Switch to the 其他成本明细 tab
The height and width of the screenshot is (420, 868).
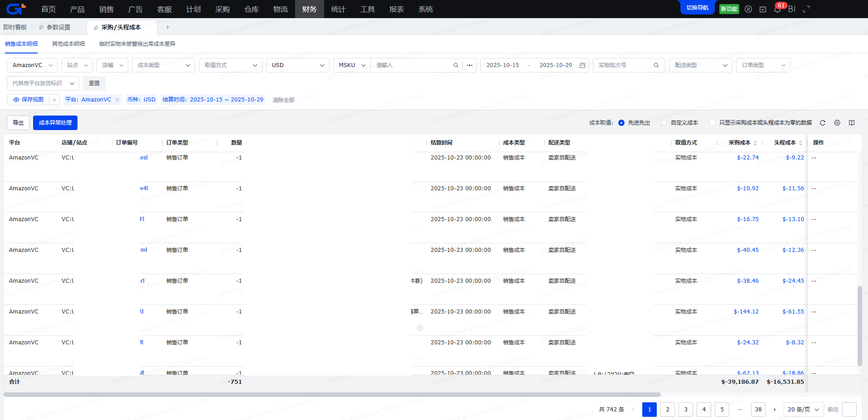pyautogui.click(x=68, y=44)
